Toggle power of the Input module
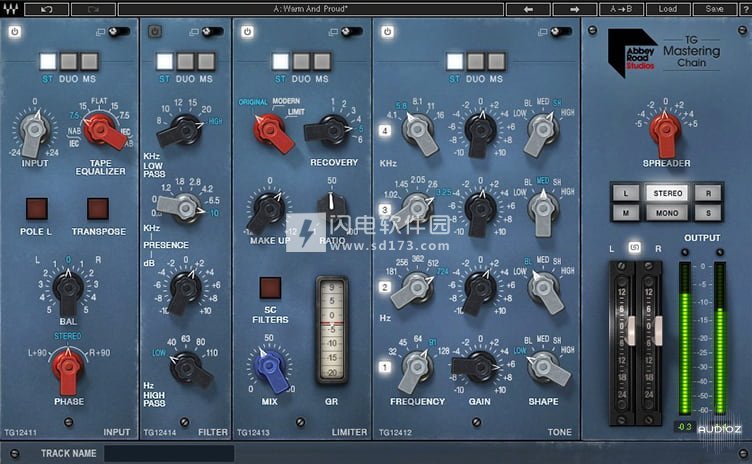Viewport: 752px width, 464px height. pos(14,32)
